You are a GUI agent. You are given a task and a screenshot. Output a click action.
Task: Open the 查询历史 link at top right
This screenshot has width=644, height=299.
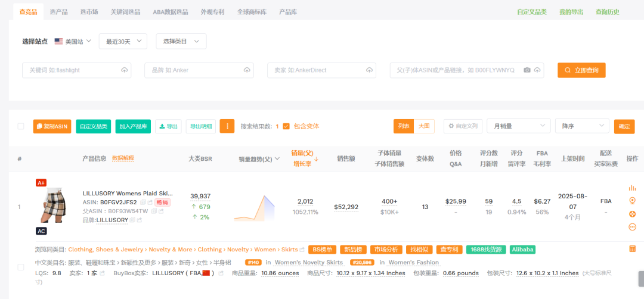[608, 12]
